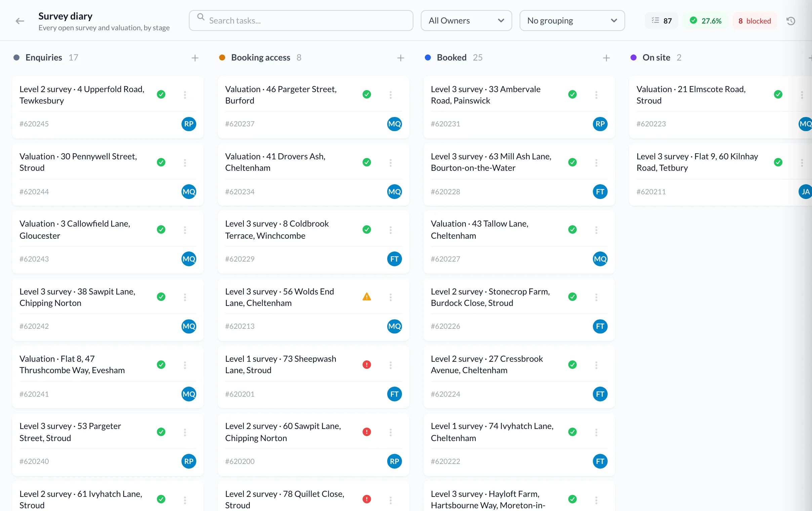Open more options for 33 Ambervale Road card
This screenshot has height=511, width=812.
596,95
